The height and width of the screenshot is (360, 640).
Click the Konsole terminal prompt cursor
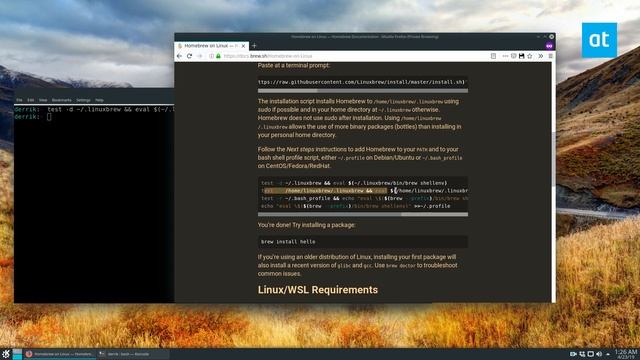pos(49,117)
